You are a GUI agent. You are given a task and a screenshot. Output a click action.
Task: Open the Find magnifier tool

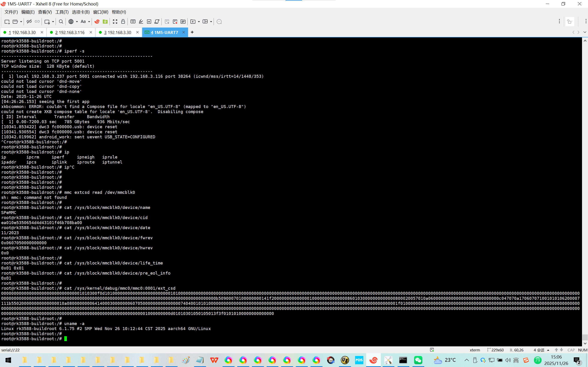(x=61, y=22)
